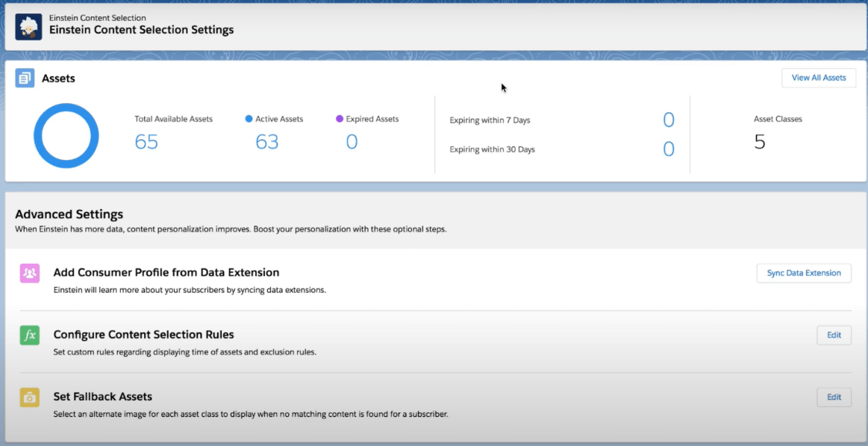The image size is (868, 446).
Task: Select the purple Expired Assets legend dot
Action: [x=340, y=119]
